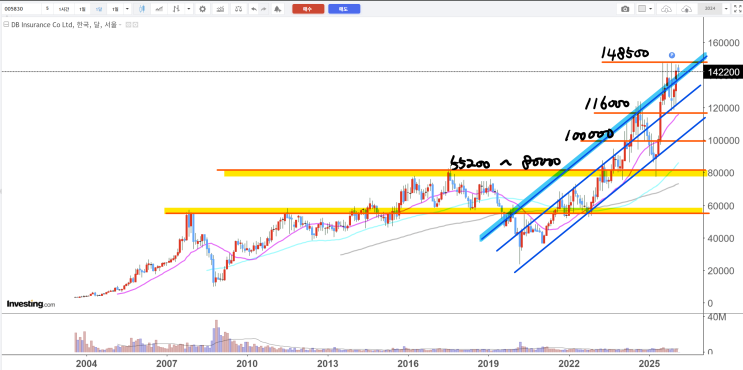Open the bar style dropdown arrow
743x370 pixels.
189,9
